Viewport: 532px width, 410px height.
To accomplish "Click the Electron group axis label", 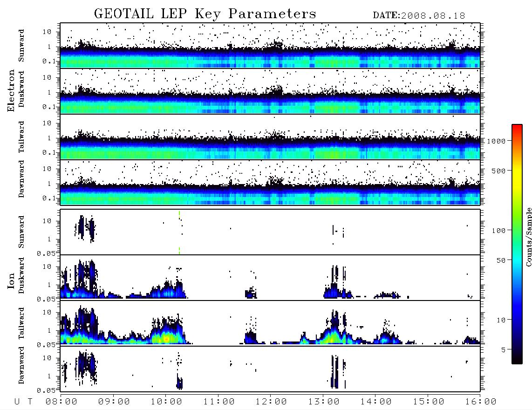I will click(11, 91).
